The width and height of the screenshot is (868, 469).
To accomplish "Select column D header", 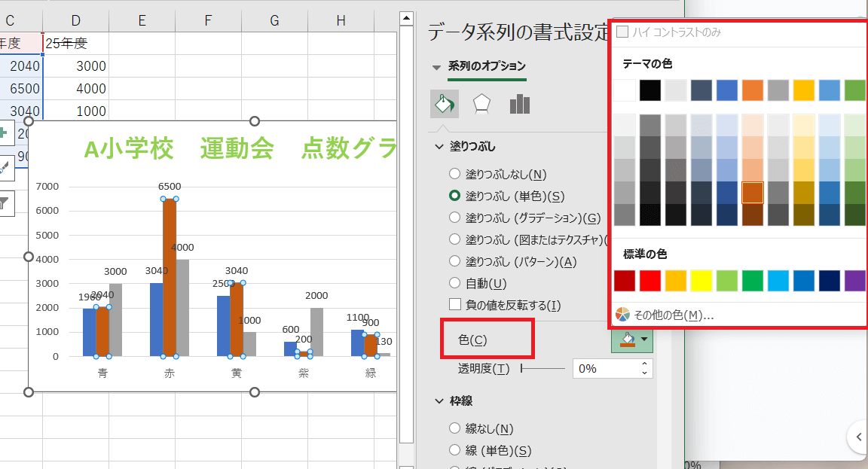I will pos(76,20).
